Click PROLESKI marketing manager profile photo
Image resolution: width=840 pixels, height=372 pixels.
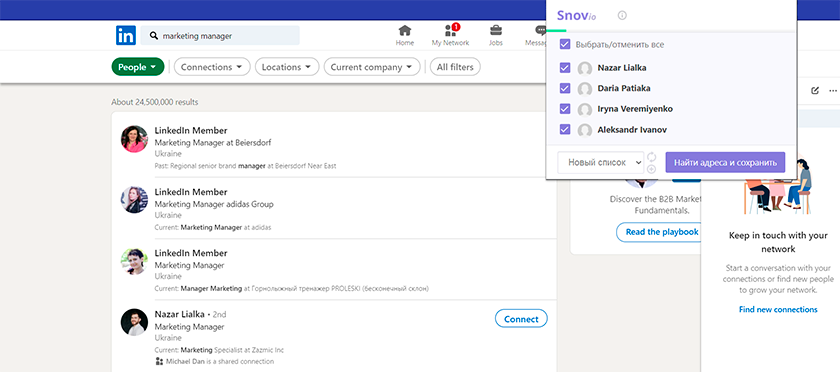pyautogui.click(x=134, y=262)
